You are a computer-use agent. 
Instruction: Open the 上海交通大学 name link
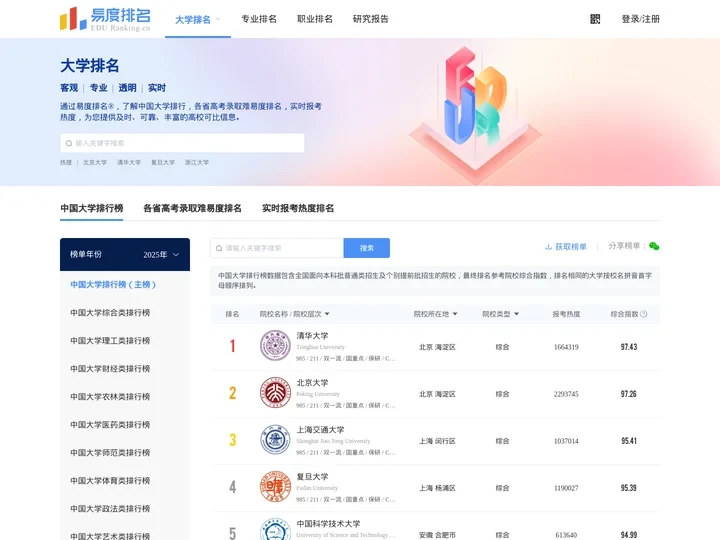(320, 430)
